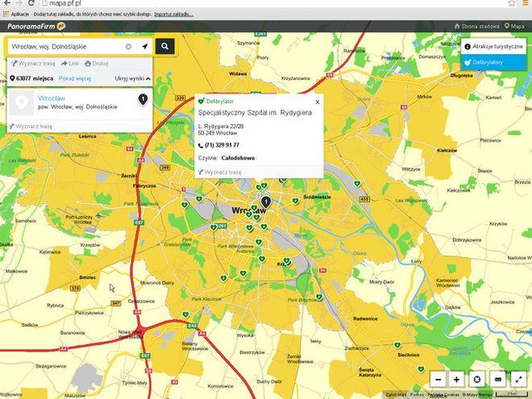This screenshot has height=399, width=532.
Task: Collapse results with Ukryj wyniki
Action: click(x=133, y=78)
